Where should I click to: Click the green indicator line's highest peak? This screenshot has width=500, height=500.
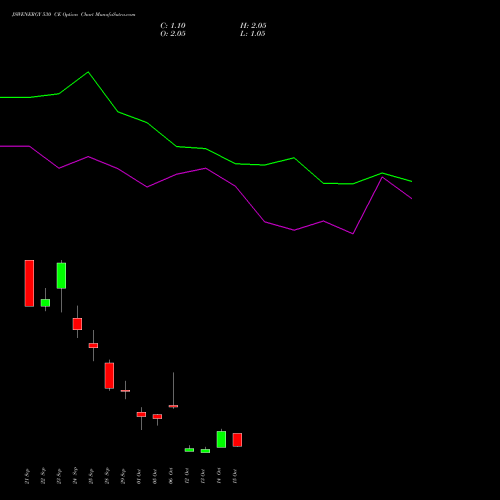click(x=88, y=72)
